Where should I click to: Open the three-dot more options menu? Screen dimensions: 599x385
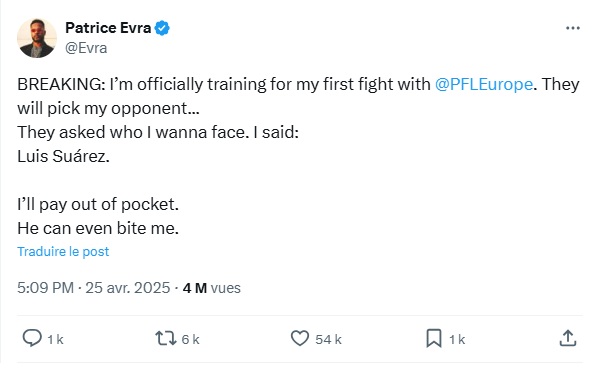click(x=573, y=28)
